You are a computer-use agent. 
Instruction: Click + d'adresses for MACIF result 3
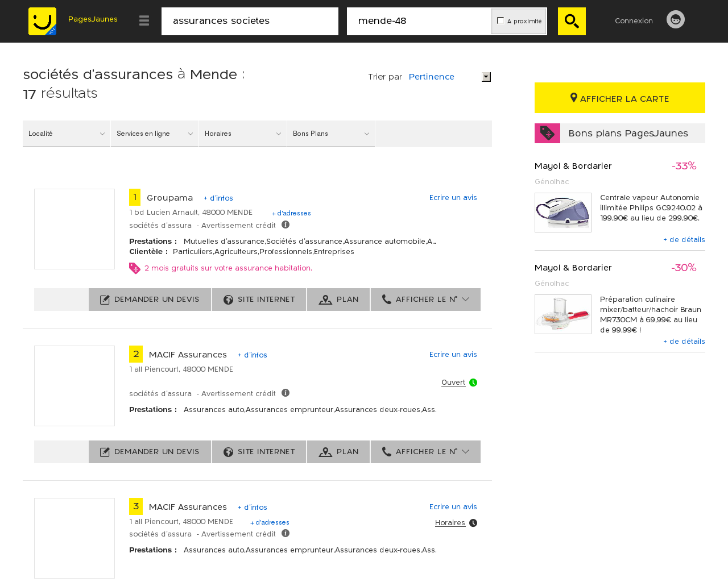point(270,522)
